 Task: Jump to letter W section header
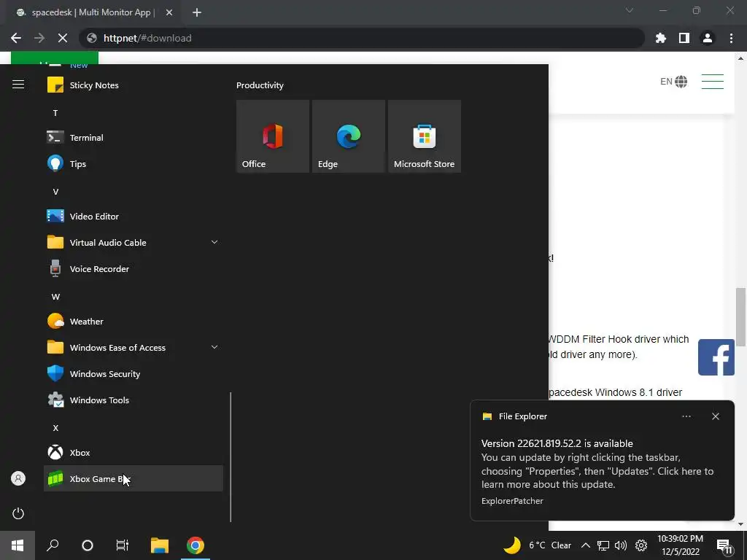[x=55, y=297]
